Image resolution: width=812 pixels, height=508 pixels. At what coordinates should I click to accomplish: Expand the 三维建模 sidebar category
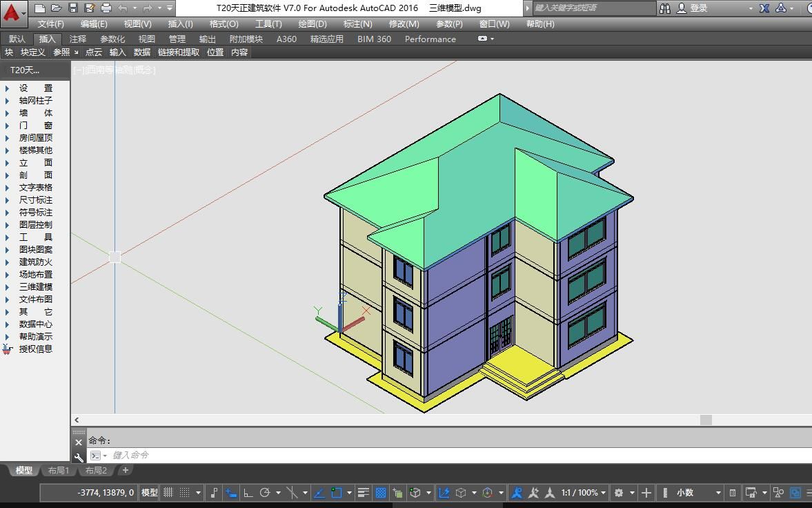[x=35, y=286]
